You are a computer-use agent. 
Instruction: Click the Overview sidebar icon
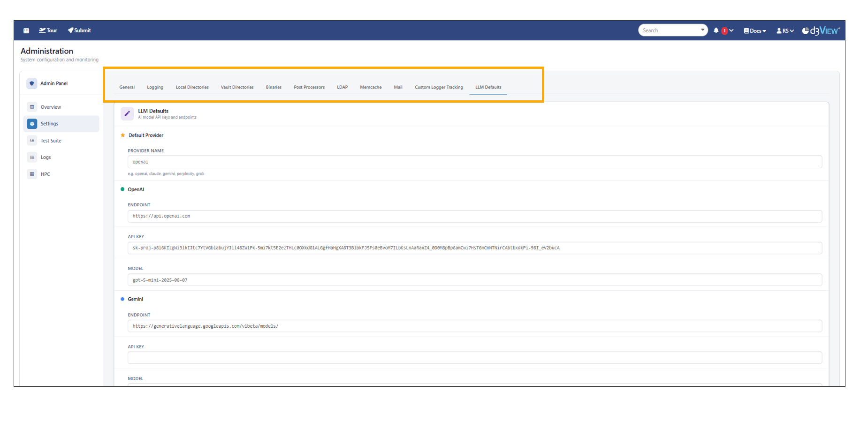(32, 107)
